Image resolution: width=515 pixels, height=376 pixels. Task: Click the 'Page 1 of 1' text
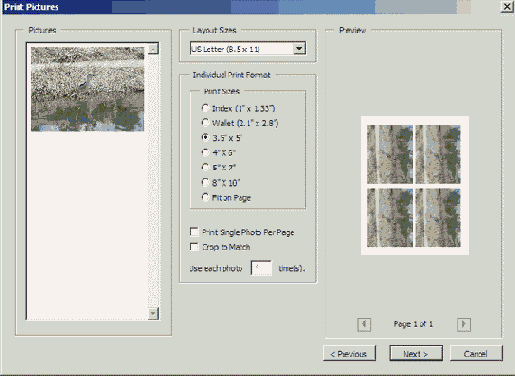tap(413, 324)
